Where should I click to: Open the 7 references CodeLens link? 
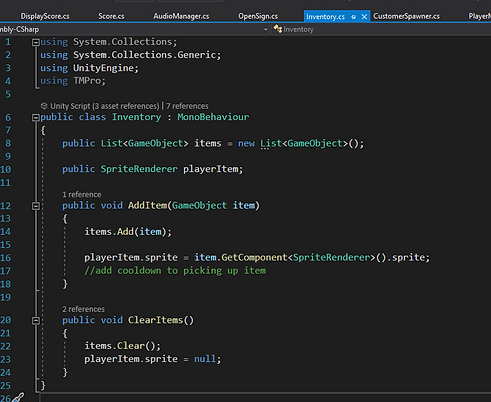[x=187, y=106]
